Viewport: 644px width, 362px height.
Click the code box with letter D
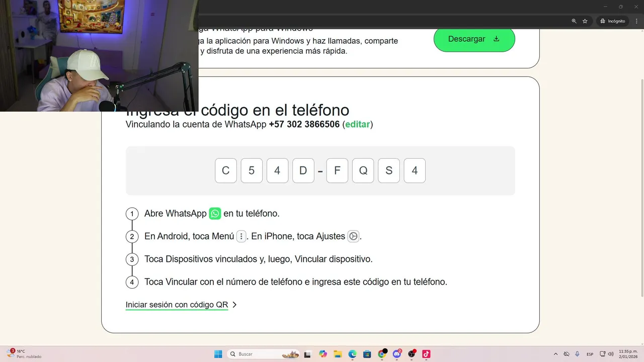[303, 170]
